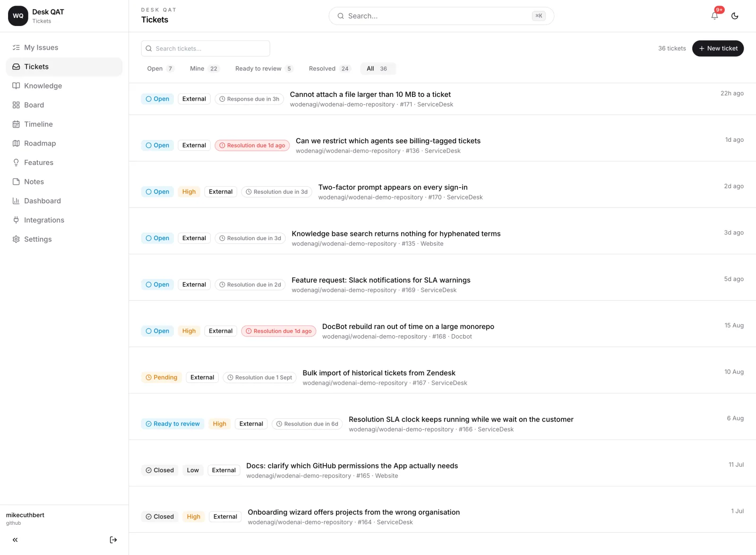Select Tickets in the sidebar
This screenshot has width=756, height=555.
pos(64,67)
